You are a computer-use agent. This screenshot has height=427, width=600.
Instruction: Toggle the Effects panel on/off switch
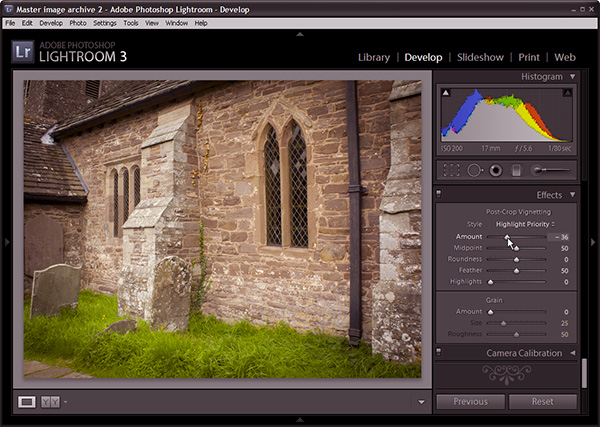[438, 195]
